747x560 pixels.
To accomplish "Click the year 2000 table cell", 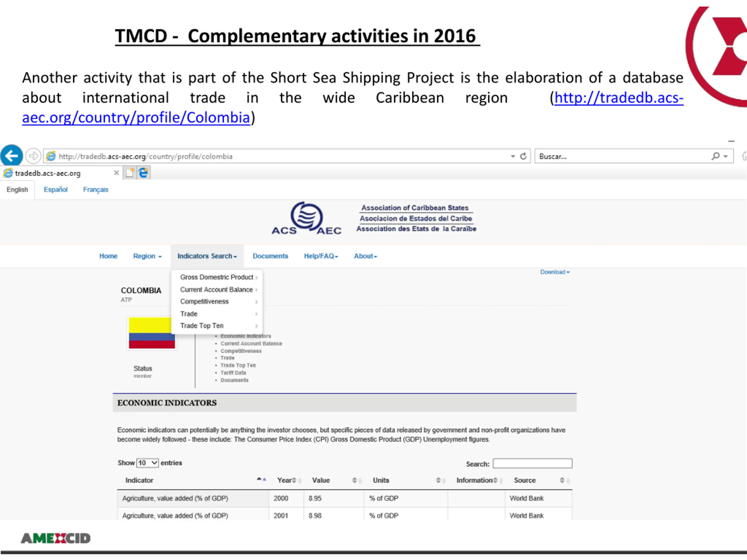I will click(286, 498).
